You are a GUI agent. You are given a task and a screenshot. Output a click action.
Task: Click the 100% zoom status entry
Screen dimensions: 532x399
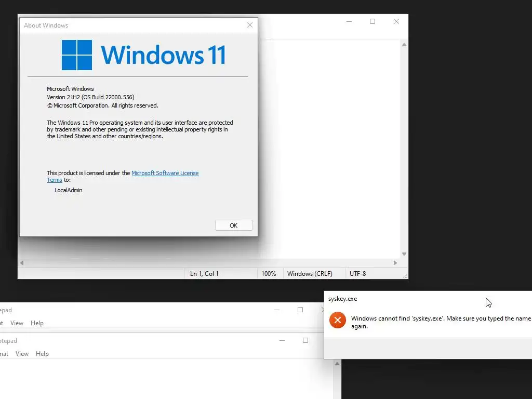coord(269,273)
